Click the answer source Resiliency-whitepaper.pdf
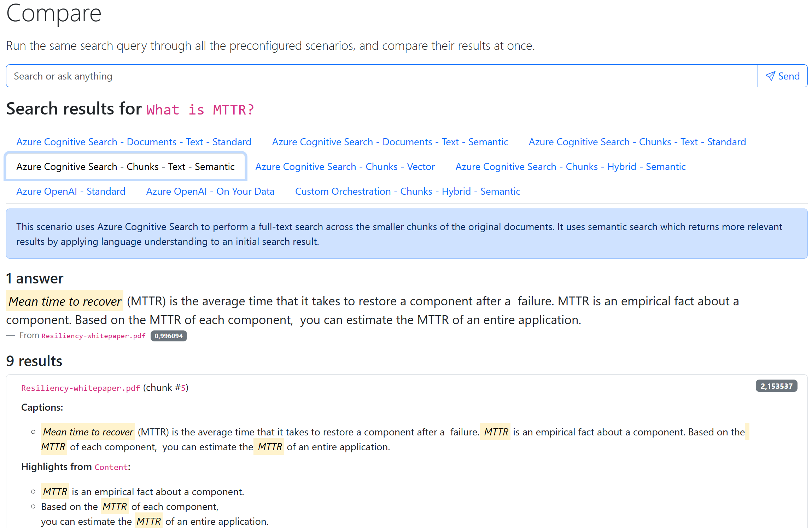Image resolution: width=812 pixels, height=528 pixels. [93, 336]
